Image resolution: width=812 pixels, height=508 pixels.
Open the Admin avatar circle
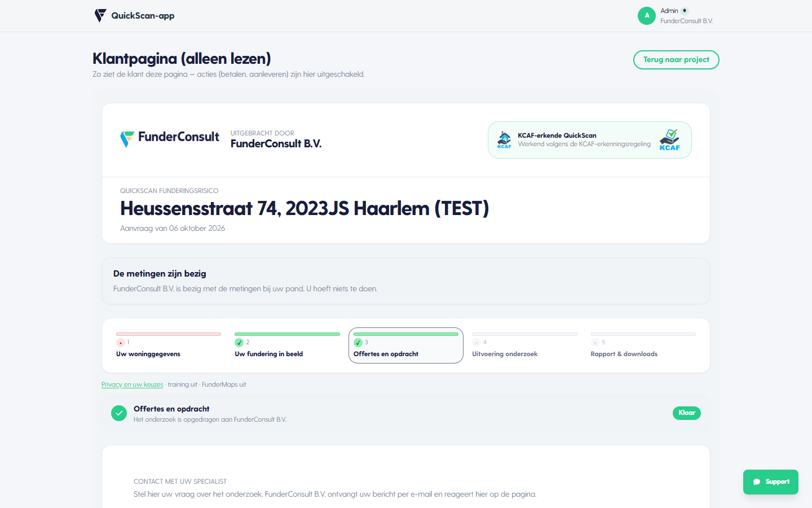(x=647, y=16)
